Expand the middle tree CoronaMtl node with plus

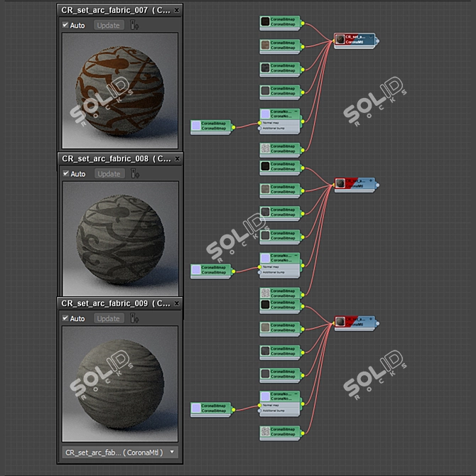(371, 181)
